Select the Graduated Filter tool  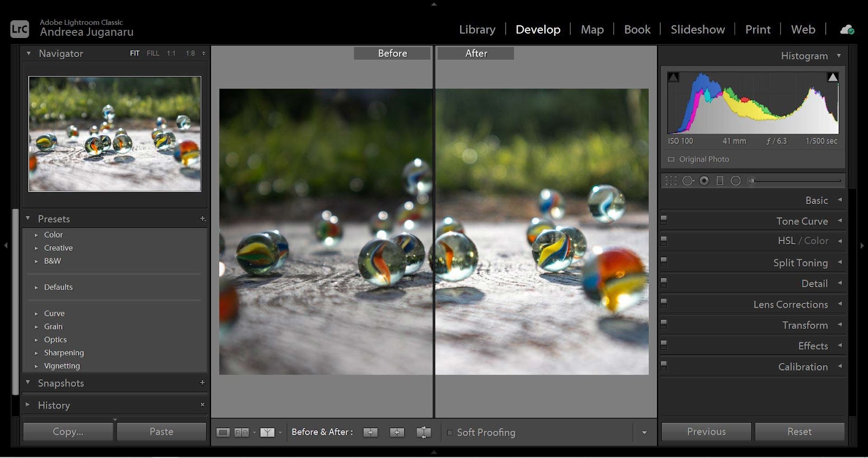coord(720,181)
